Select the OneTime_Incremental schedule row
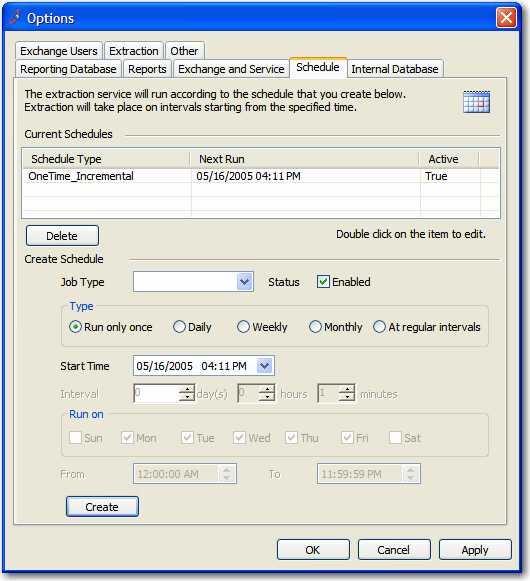The height and width of the screenshot is (581, 530). (261, 176)
